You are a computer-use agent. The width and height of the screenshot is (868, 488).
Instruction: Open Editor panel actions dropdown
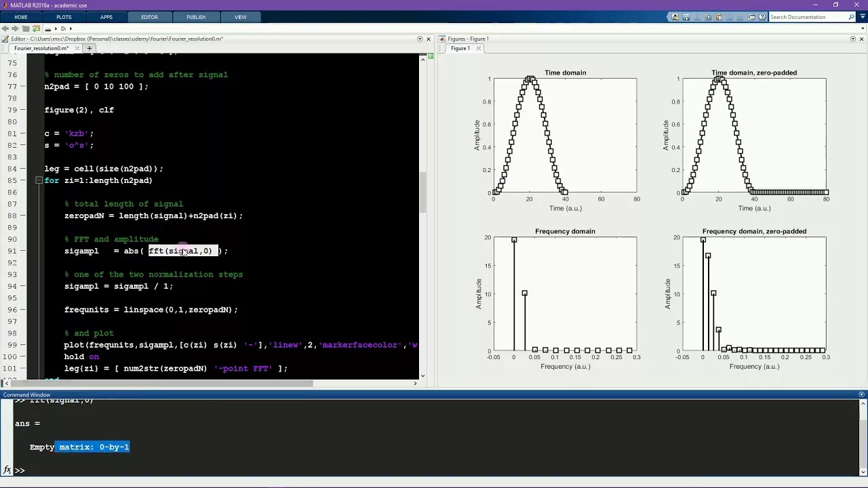420,39
